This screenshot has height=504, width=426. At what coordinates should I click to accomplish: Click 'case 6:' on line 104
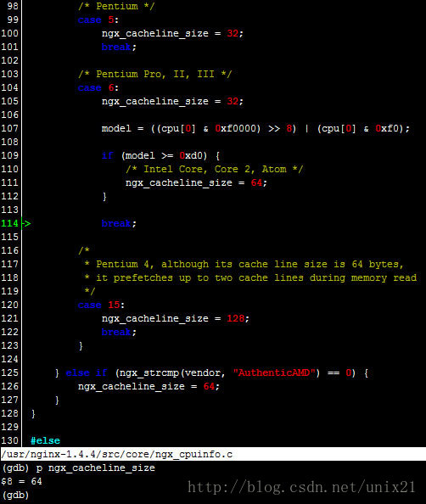98,87
